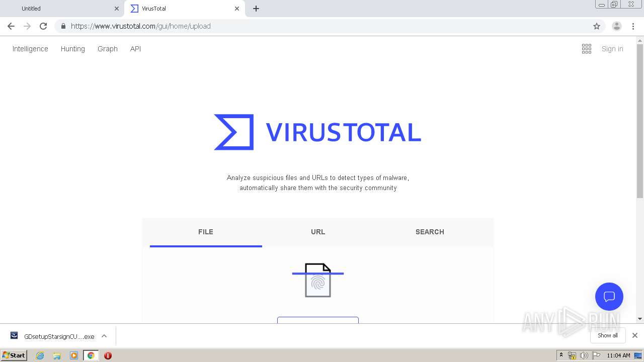This screenshot has width=644, height=362.
Task: Restore down the Chrome window
Action: pyautogui.click(x=614, y=4)
